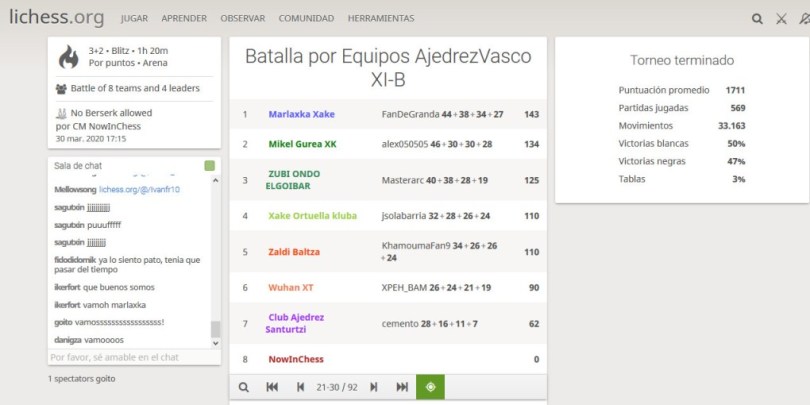This screenshot has height=405, width=810.
Task: Expand the OBSERVAR menu
Action: (x=243, y=19)
